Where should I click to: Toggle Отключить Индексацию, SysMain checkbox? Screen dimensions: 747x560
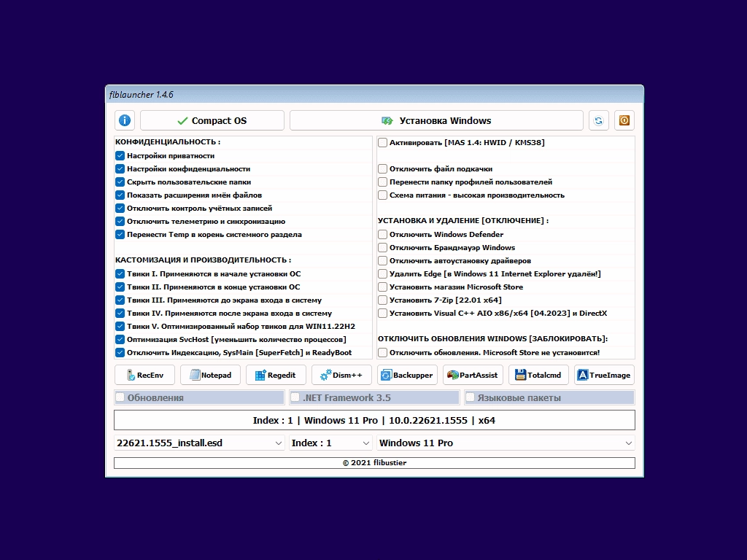pyautogui.click(x=120, y=353)
